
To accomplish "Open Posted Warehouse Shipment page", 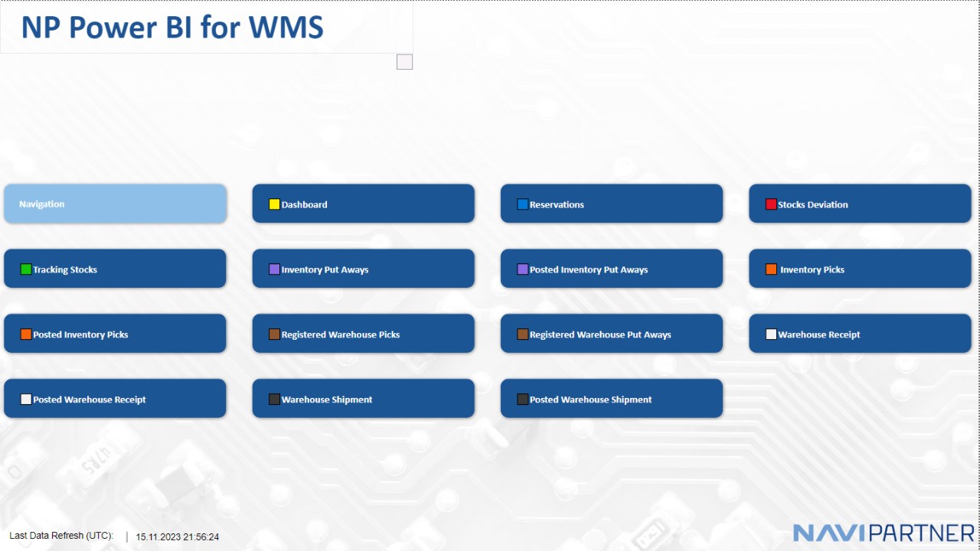I will [x=612, y=399].
